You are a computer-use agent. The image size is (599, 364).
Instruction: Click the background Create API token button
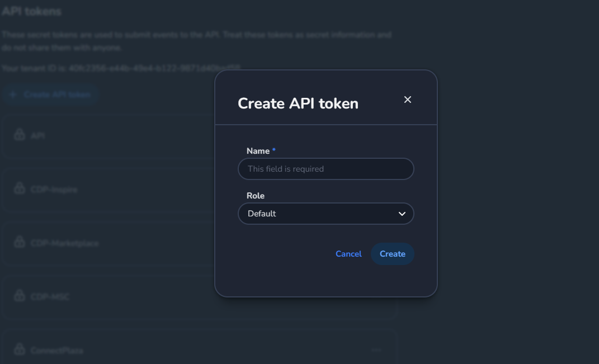[x=56, y=94]
